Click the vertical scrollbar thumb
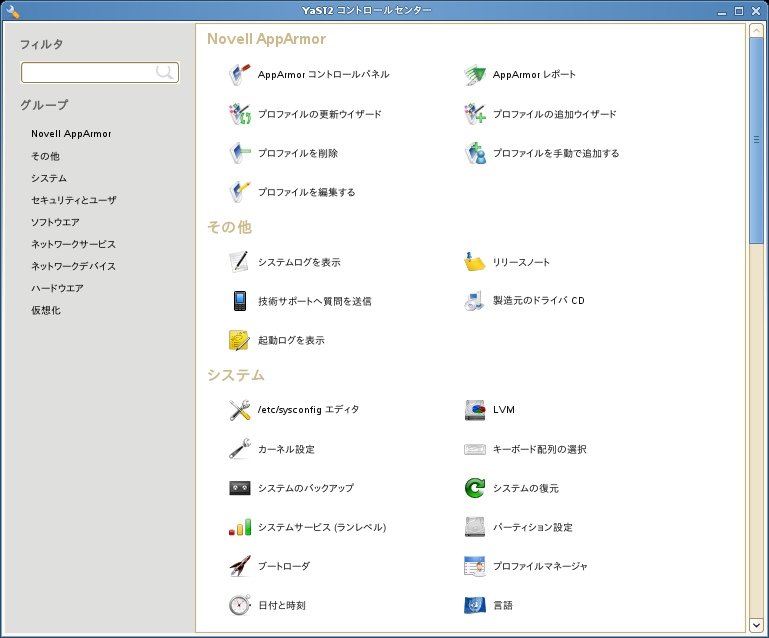This screenshot has height=638, width=769. pos(756,140)
